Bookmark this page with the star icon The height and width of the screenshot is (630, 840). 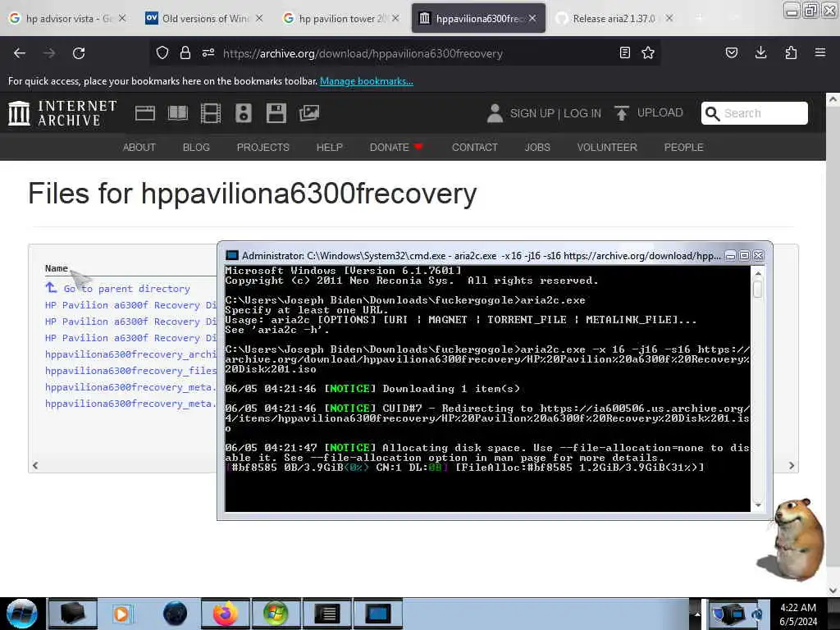click(648, 53)
